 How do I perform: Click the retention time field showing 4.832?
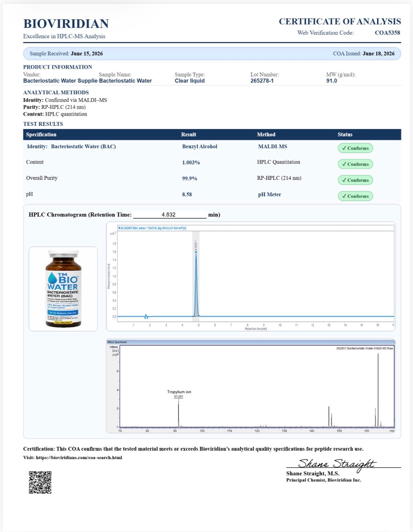pyautogui.click(x=170, y=214)
